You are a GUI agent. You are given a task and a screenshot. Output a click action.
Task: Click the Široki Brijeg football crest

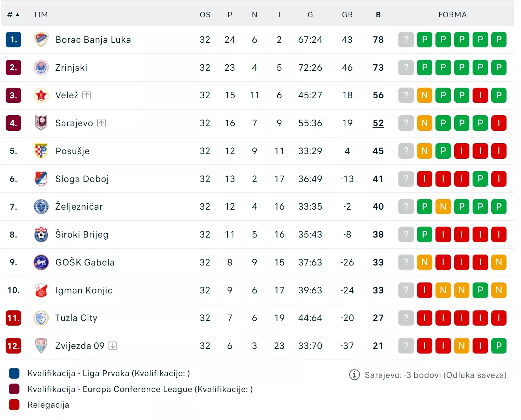click(41, 234)
